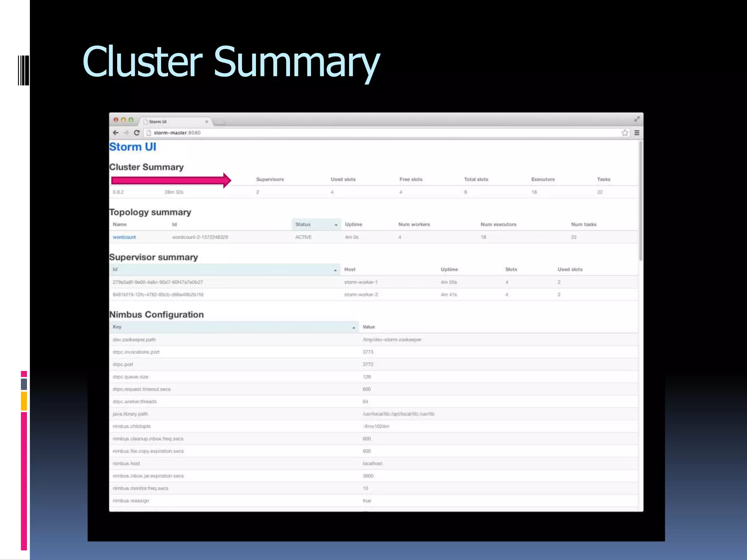This screenshot has height=560, width=747.
Task: Click the browser vertical scrollbar thumb
Action: [x=641, y=201]
